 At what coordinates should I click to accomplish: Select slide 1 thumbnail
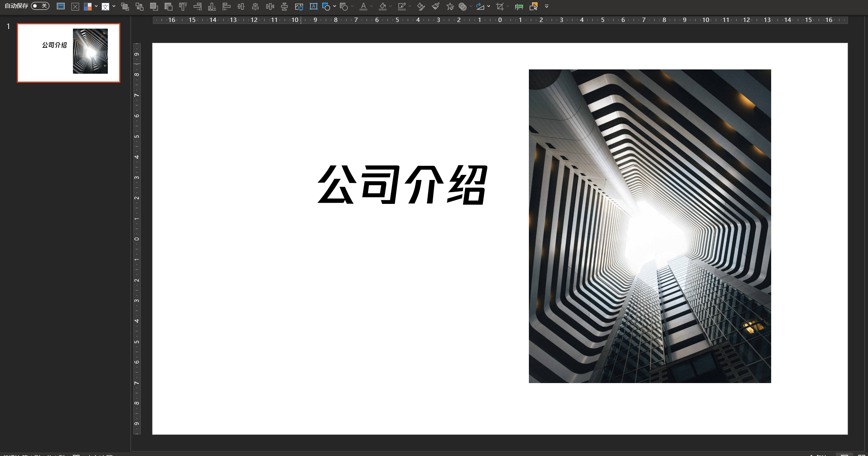tap(69, 53)
